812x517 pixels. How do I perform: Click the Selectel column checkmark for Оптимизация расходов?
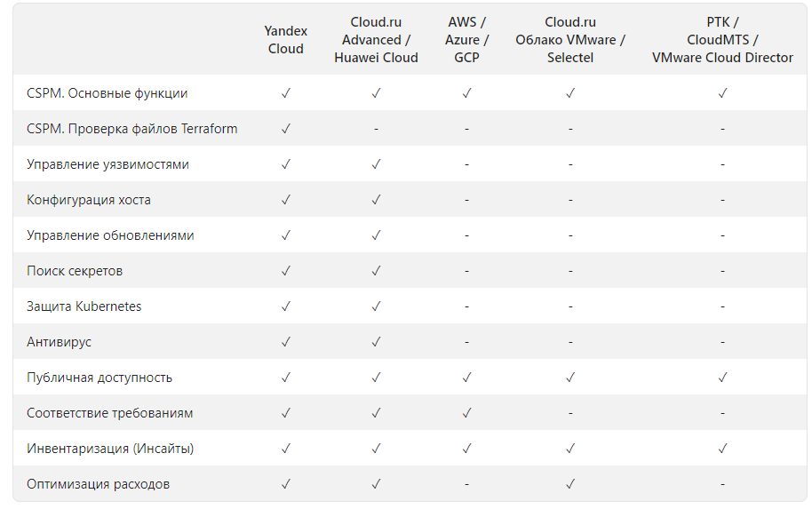point(570,484)
